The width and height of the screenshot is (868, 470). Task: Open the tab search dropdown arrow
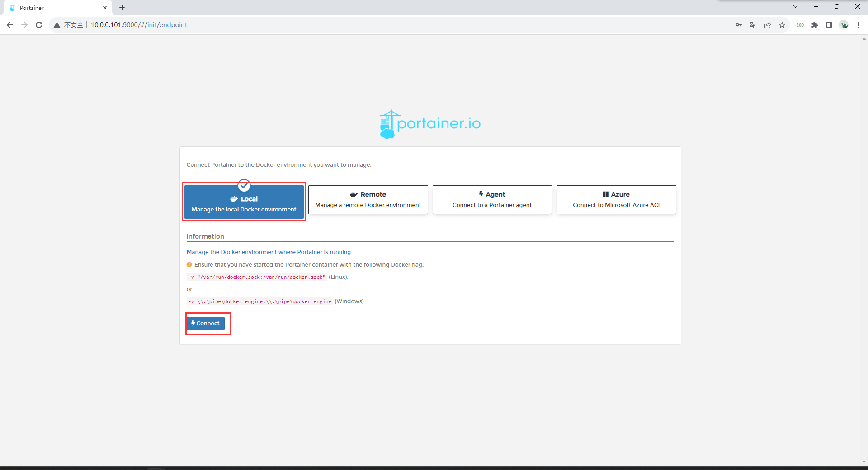pos(795,6)
